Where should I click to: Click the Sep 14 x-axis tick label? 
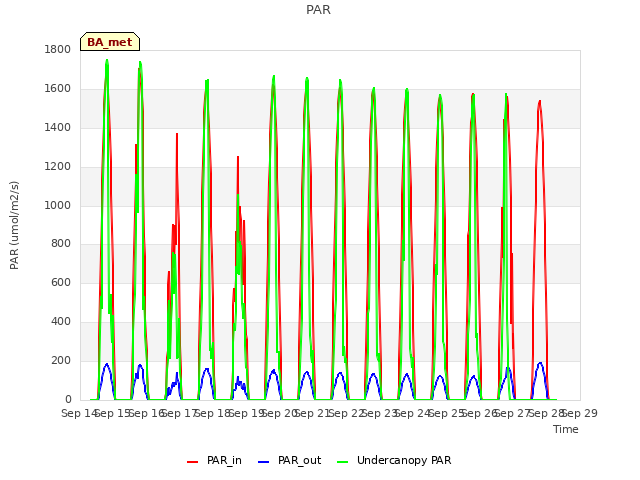(x=79, y=413)
